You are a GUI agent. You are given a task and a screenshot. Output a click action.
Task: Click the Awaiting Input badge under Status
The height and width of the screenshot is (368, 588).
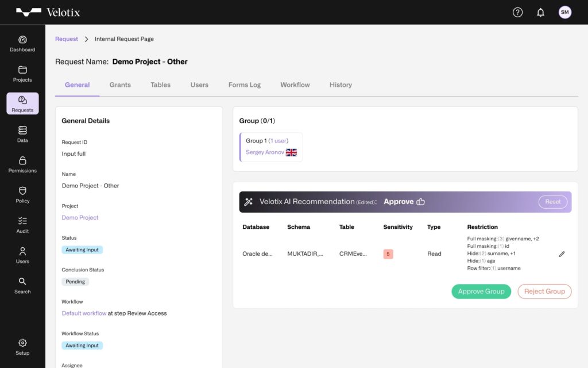click(x=82, y=250)
